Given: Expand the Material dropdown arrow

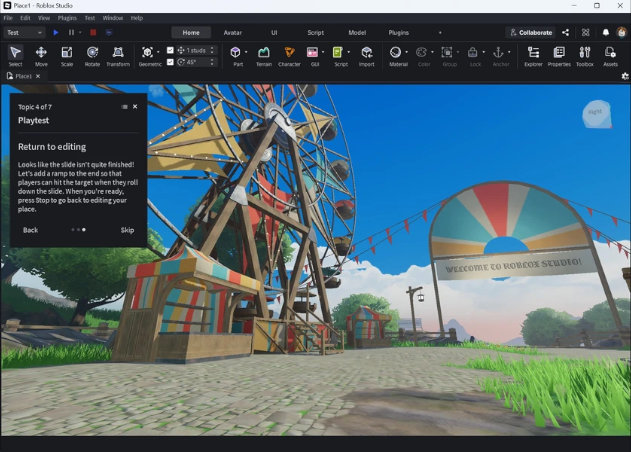Looking at the screenshot, I should click(406, 52).
